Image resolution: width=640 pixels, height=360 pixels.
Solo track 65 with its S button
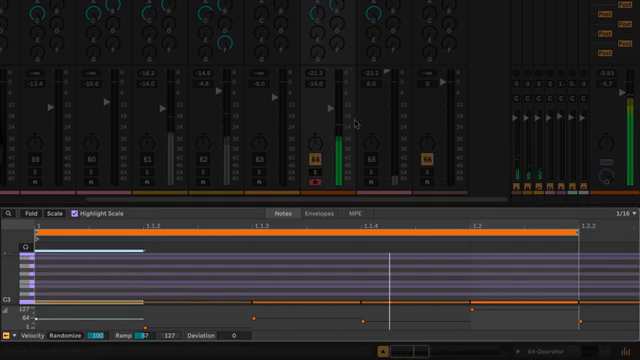tap(371, 172)
